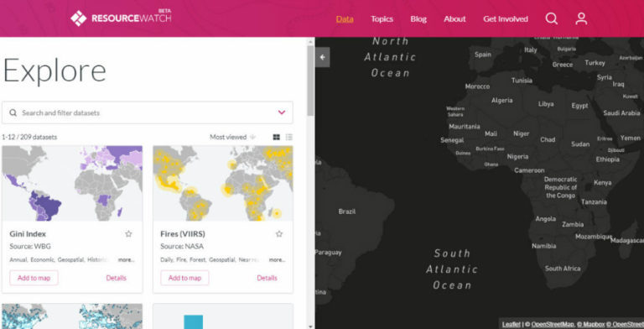Image resolution: width=644 pixels, height=329 pixels.
Task: Add Gini Index to map
Action: (x=34, y=278)
